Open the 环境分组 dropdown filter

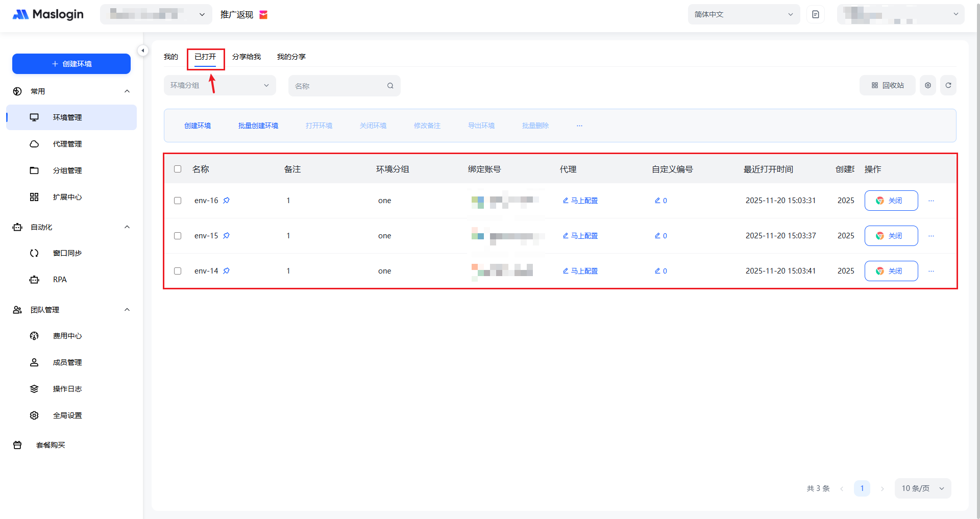[219, 86]
